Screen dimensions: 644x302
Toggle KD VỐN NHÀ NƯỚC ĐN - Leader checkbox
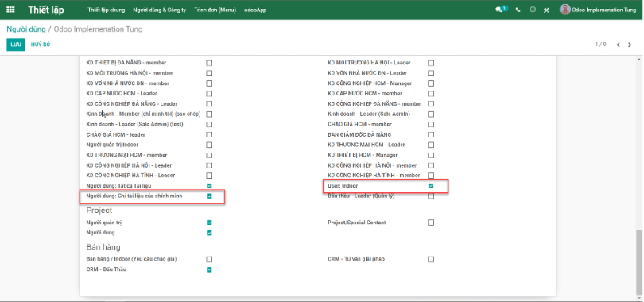click(431, 73)
